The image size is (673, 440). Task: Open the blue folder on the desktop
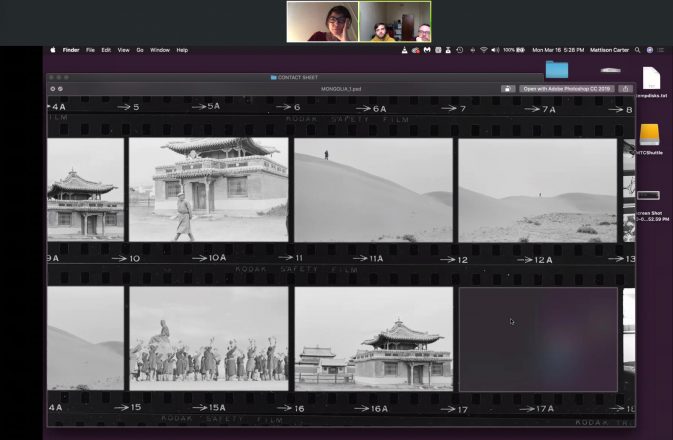point(557,70)
